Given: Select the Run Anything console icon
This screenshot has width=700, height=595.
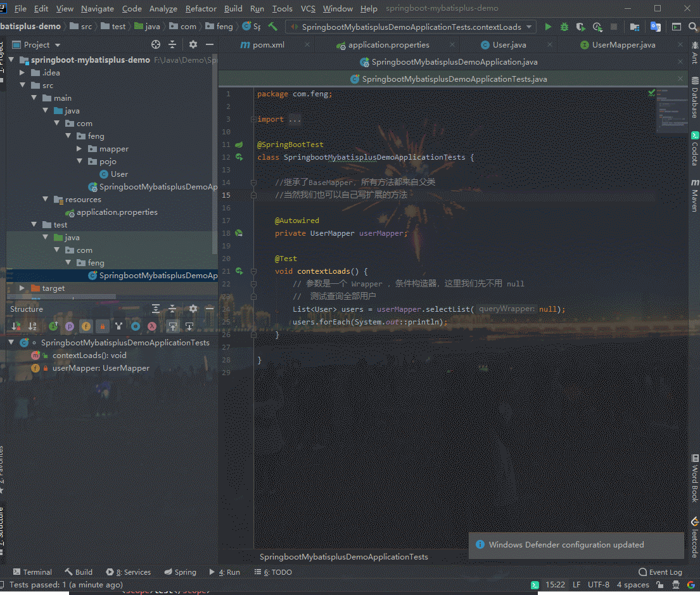Looking at the screenshot, I should 675,27.
